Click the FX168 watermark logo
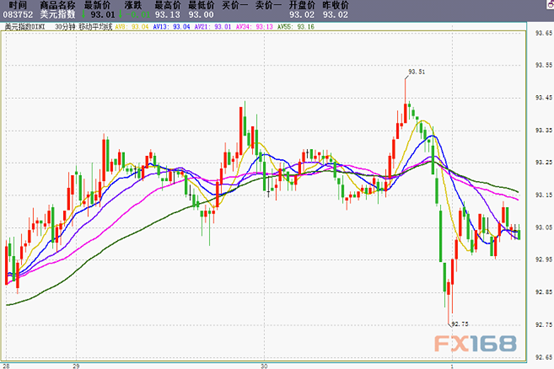The image size is (554, 369). coord(475,344)
